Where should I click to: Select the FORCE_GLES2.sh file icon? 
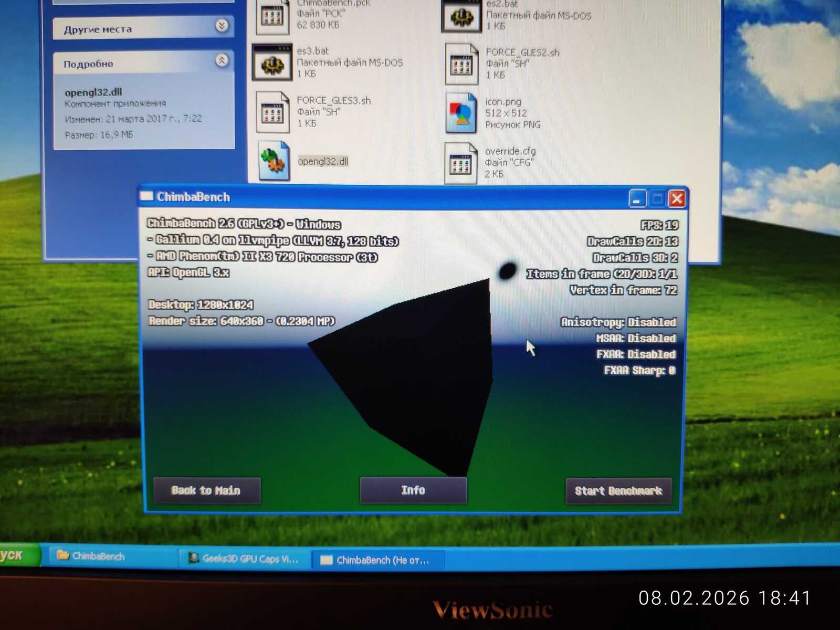tap(461, 64)
